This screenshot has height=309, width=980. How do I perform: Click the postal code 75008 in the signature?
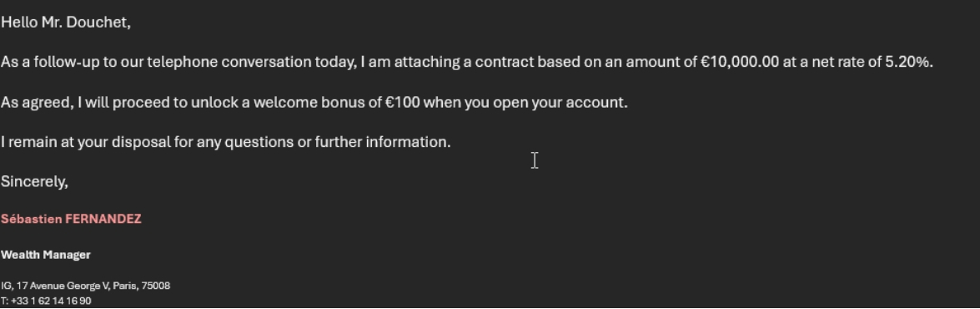tap(156, 286)
